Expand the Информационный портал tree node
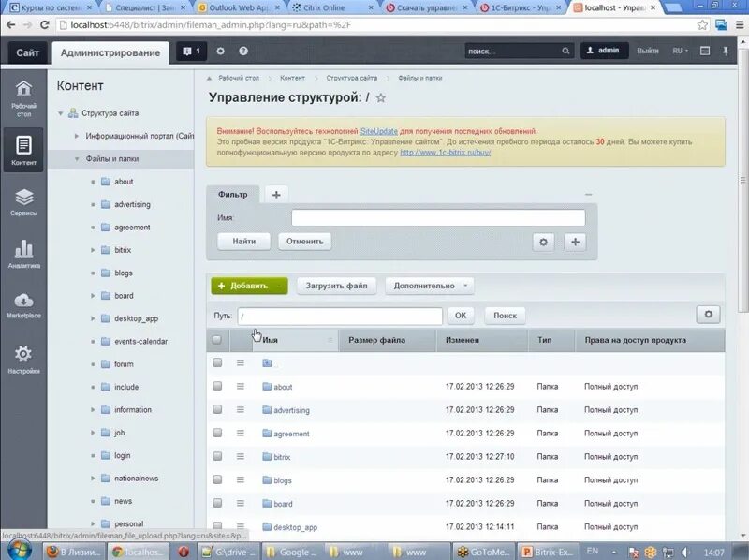Image resolution: width=749 pixels, height=560 pixels. pos(77,136)
